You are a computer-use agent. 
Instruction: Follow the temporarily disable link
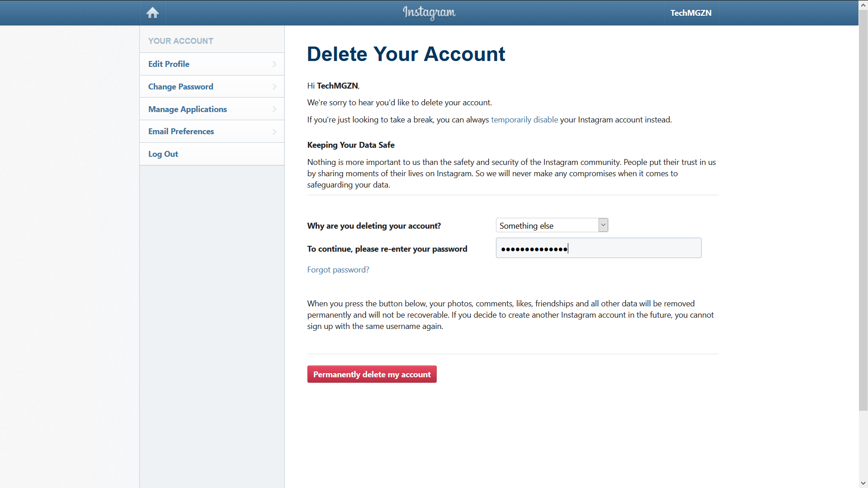click(x=524, y=120)
